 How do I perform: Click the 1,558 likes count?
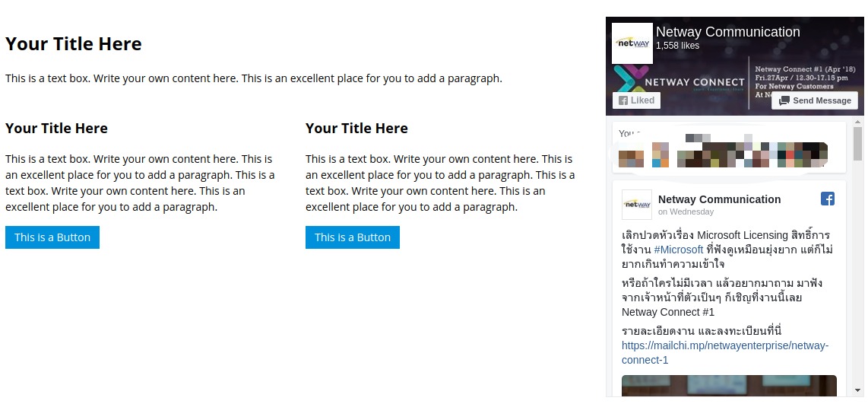(677, 46)
